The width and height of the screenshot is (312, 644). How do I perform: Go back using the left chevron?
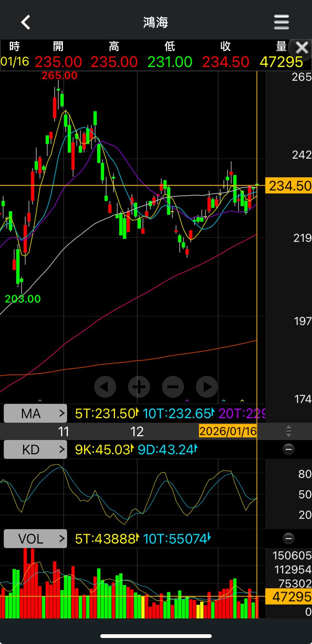(x=26, y=22)
